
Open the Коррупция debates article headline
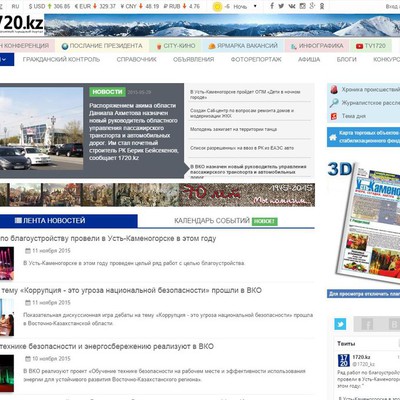tap(131, 290)
